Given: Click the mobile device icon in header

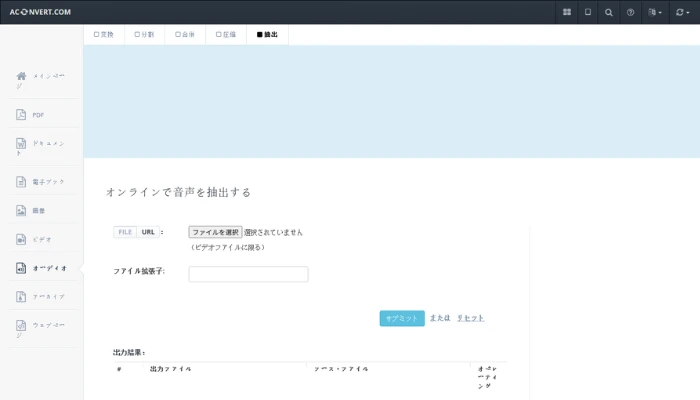Looking at the screenshot, I should 588,12.
